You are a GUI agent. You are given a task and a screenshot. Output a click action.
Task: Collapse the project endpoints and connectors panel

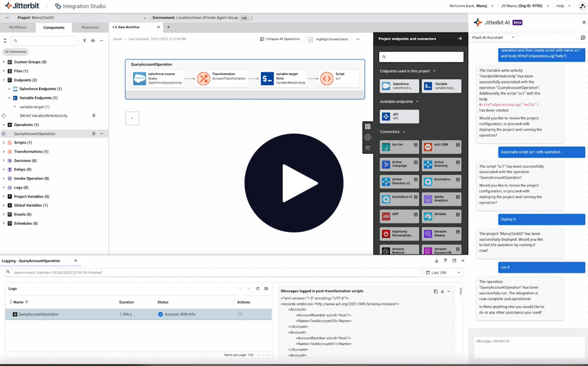pyautogui.click(x=459, y=38)
